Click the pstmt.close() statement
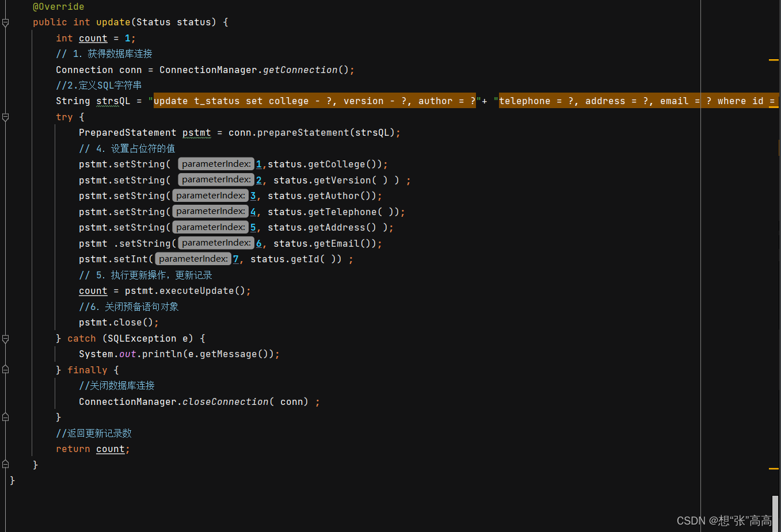The width and height of the screenshot is (781, 532). [x=119, y=323]
